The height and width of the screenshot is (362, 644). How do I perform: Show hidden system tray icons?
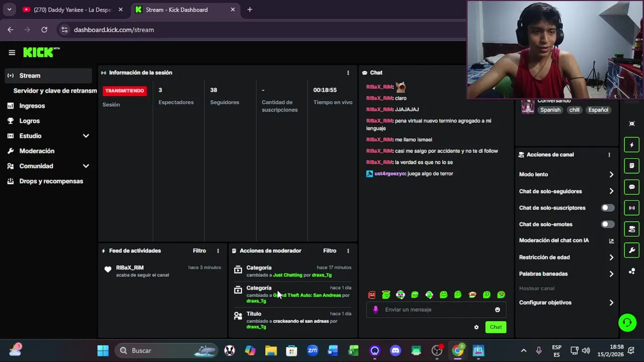[523, 350]
